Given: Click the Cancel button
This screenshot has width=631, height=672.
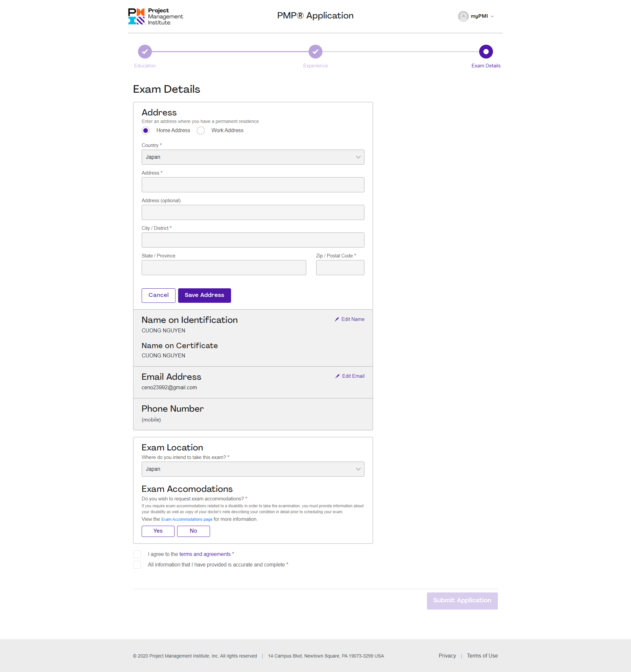Looking at the screenshot, I should click(x=158, y=295).
